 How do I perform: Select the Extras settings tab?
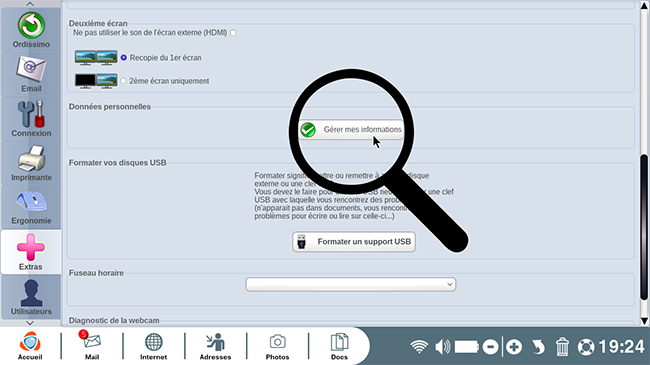31,252
